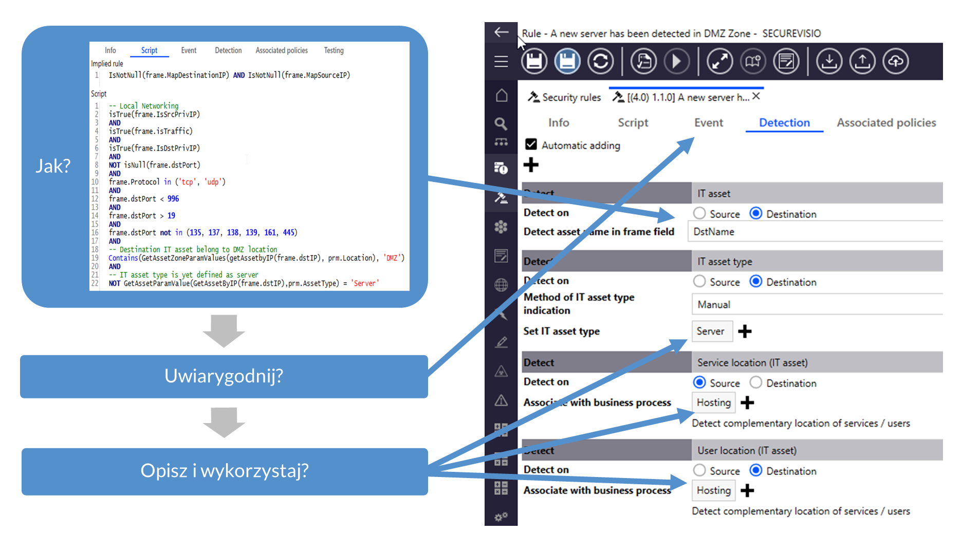Click the script validation document icon in toolbar
This screenshot has height=550, width=980.
point(643,62)
